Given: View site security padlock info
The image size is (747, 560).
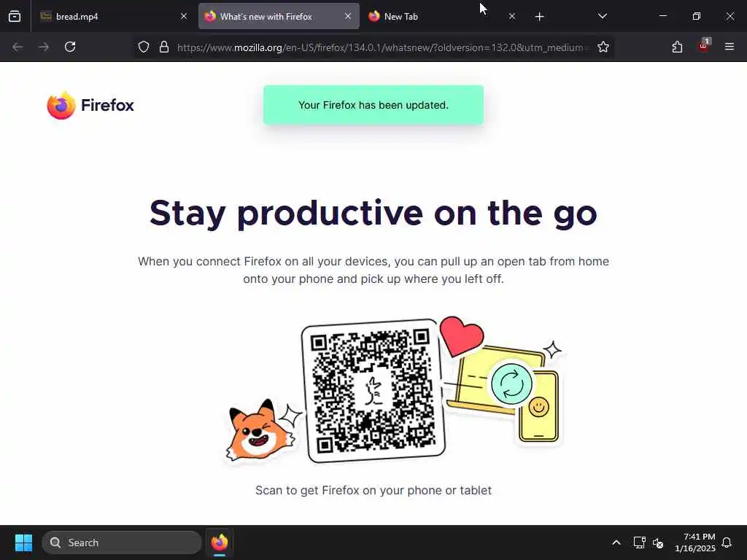Looking at the screenshot, I should point(164,47).
